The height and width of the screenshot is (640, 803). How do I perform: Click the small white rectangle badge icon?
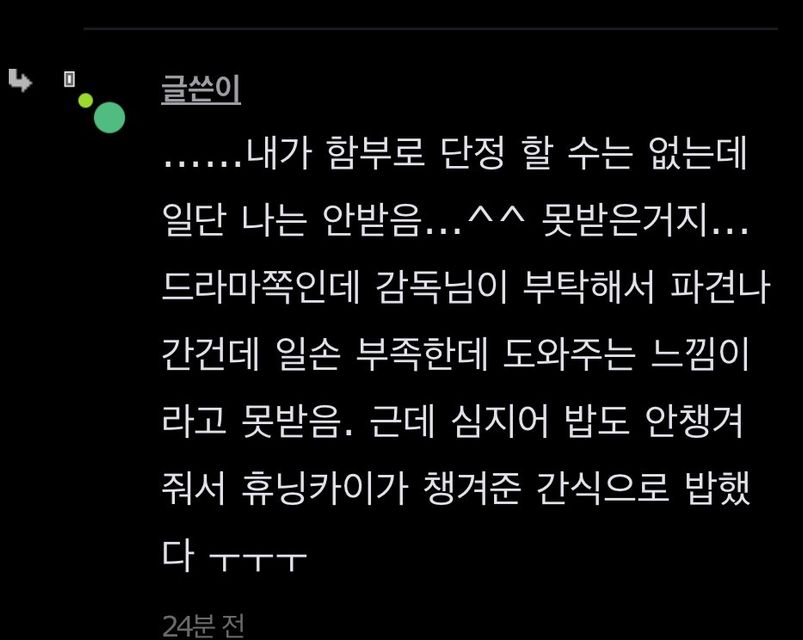[69, 79]
